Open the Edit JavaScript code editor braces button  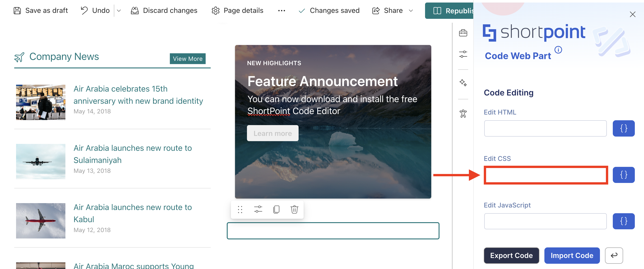(623, 221)
